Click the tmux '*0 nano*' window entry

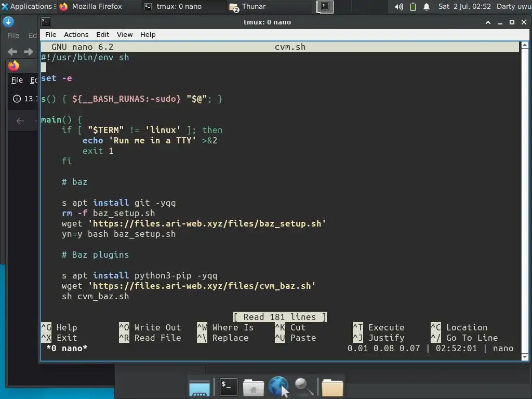point(67,349)
